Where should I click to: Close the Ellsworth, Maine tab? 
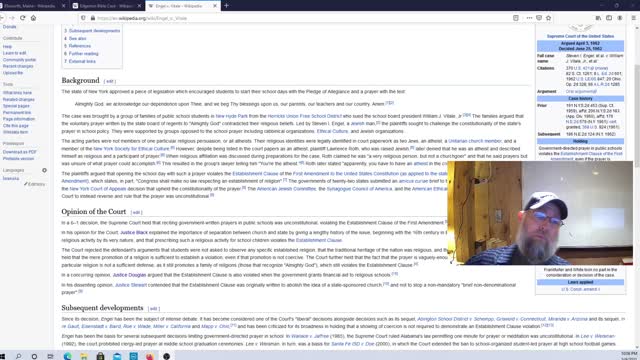pyautogui.click(x=63, y=6)
